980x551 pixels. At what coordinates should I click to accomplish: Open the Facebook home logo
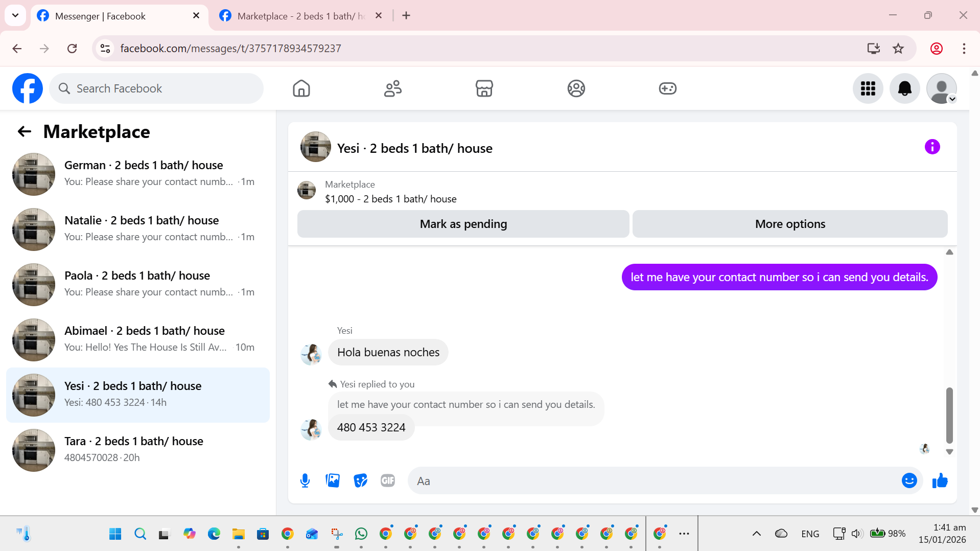pyautogui.click(x=28, y=88)
